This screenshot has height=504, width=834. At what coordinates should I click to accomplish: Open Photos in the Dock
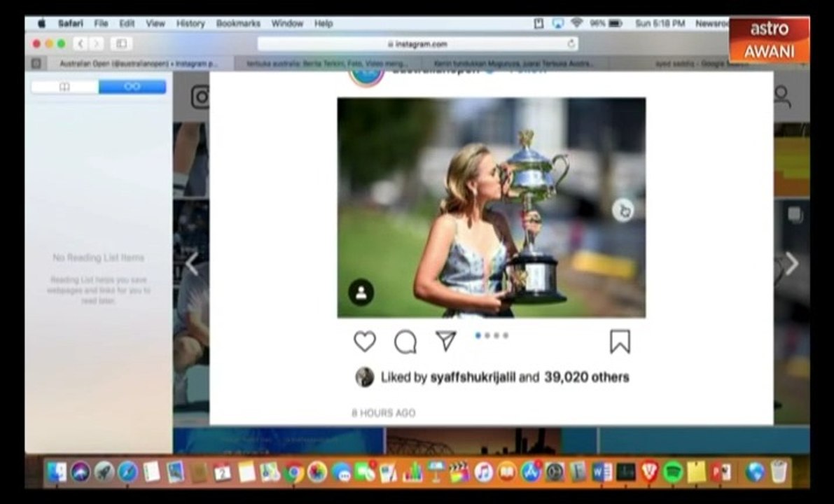click(x=317, y=472)
